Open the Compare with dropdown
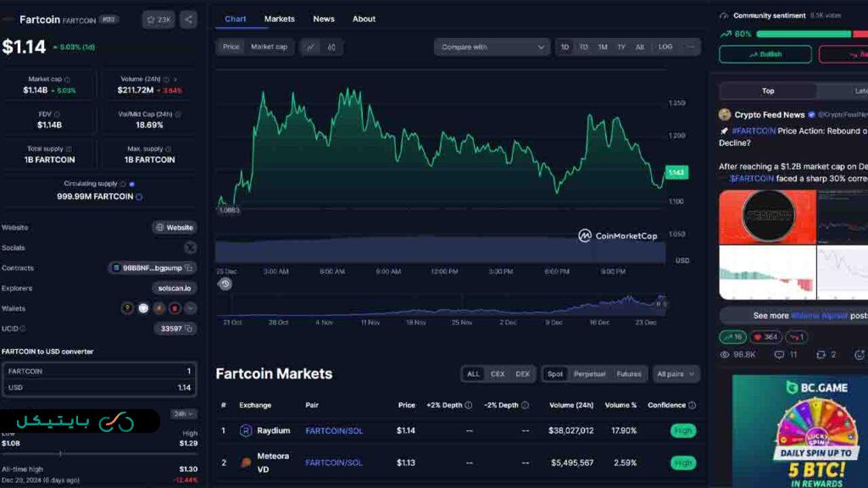The width and height of the screenshot is (868, 488). pyautogui.click(x=492, y=47)
